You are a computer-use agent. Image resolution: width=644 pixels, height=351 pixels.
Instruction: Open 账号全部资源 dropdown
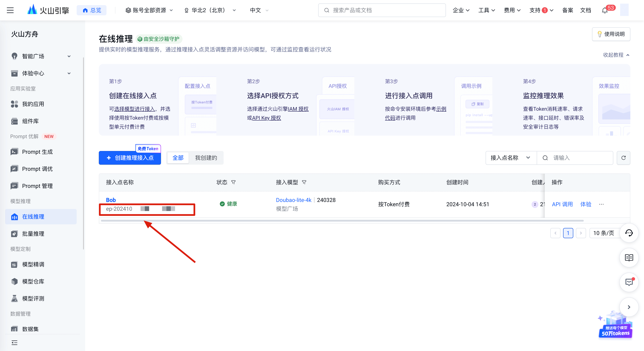tap(149, 10)
